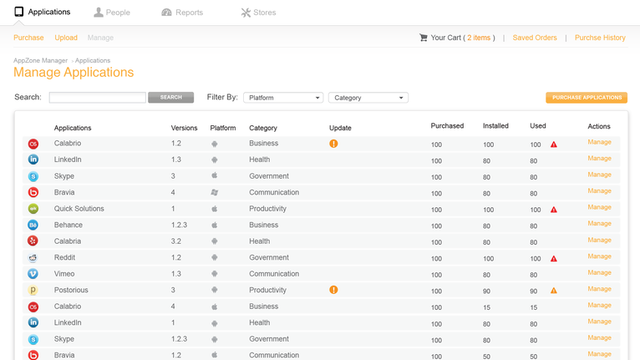Open the Platform filter dropdown

pyautogui.click(x=283, y=98)
